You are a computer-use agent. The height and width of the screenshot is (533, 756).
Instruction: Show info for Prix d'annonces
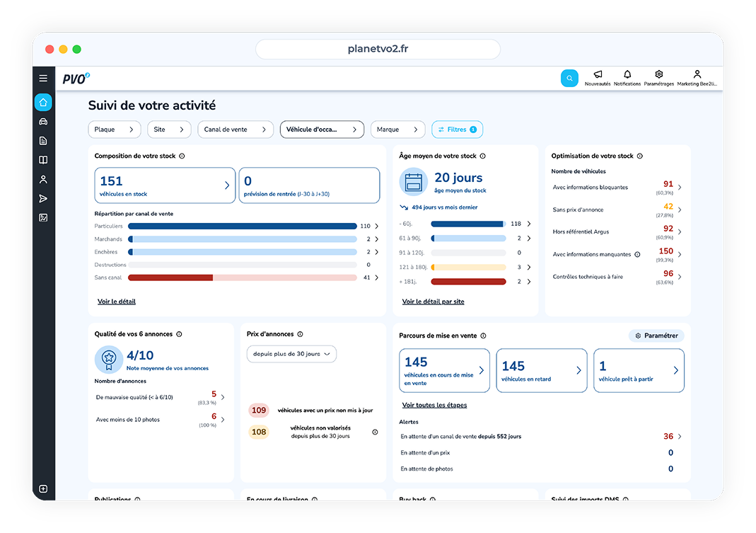(x=300, y=334)
